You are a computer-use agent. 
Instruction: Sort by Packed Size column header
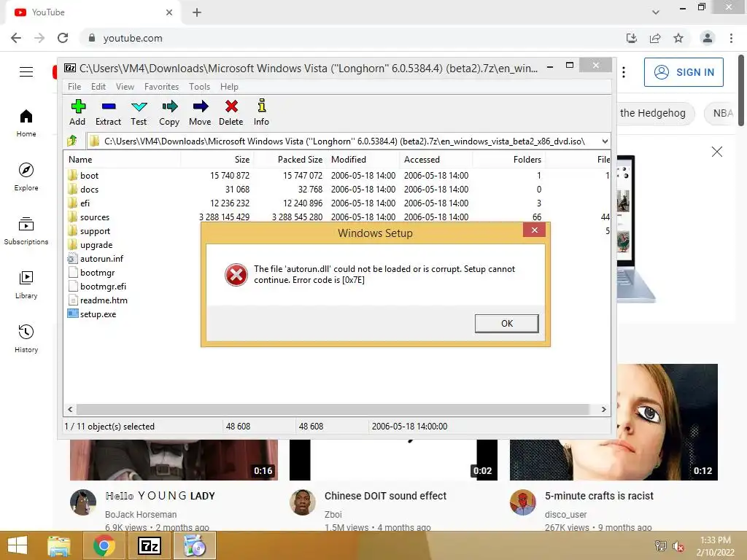(290, 160)
